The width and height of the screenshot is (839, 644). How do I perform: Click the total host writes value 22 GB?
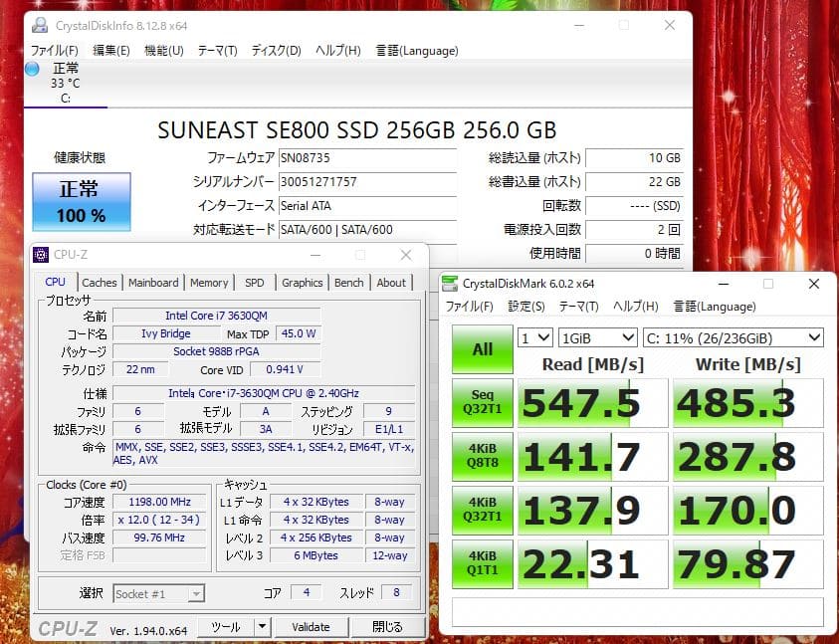point(635,182)
